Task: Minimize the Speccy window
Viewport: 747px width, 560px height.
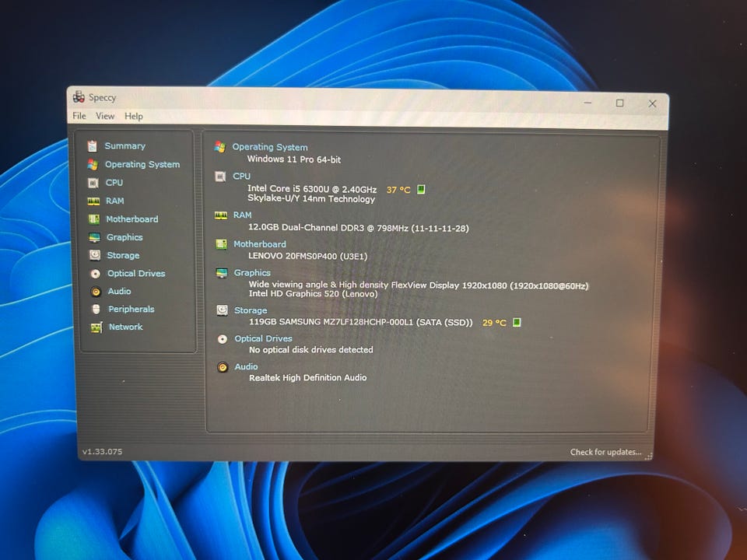Action: click(x=588, y=103)
